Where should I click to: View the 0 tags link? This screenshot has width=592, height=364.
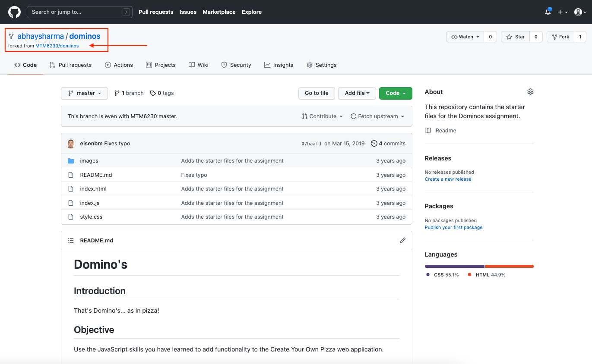162,93
